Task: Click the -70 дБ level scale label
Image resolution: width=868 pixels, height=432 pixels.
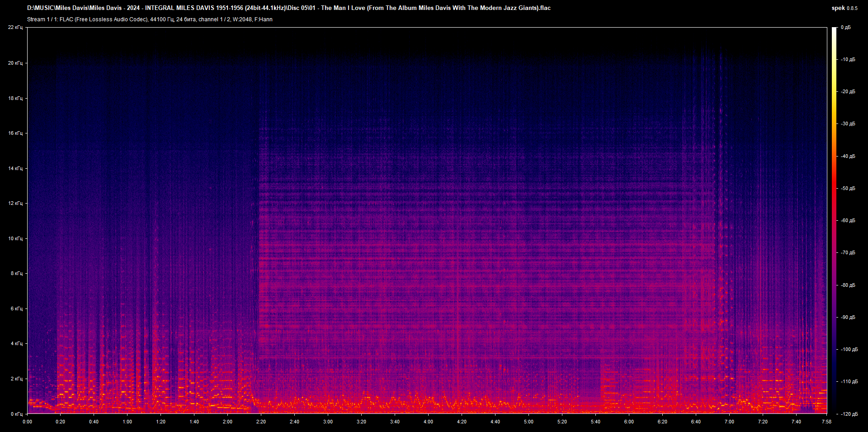Action: 848,253
